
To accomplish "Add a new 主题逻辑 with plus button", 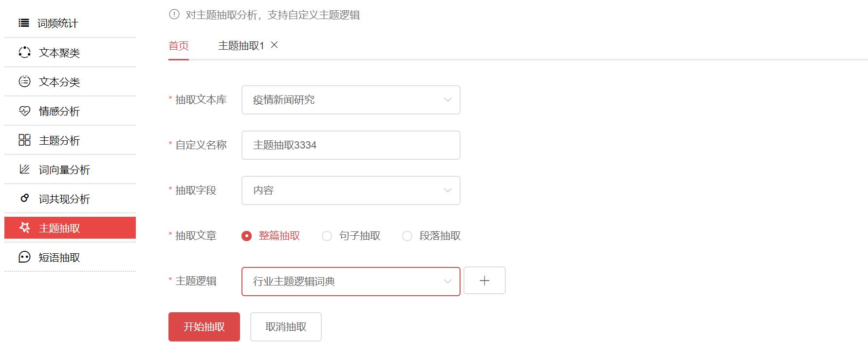I will point(484,281).
